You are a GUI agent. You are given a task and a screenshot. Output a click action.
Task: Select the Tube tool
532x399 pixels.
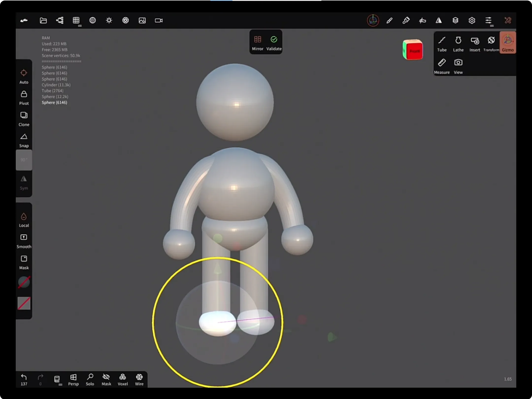tap(442, 44)
